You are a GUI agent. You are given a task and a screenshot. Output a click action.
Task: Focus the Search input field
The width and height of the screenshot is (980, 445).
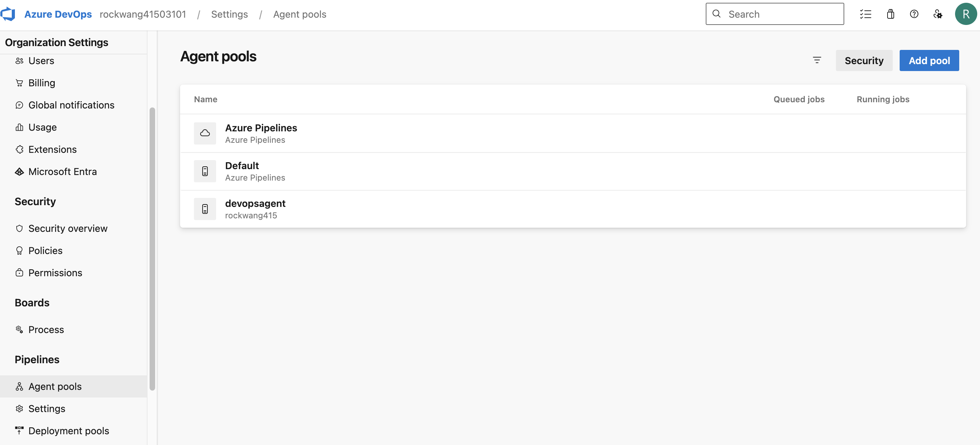[775, 14]
